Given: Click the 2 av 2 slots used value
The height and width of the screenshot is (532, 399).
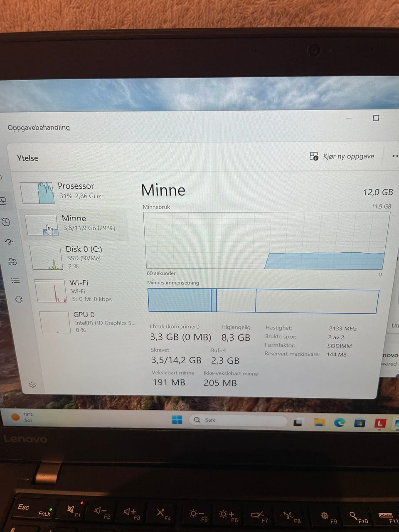Looking at the screenshot, I should click(336, 337).
